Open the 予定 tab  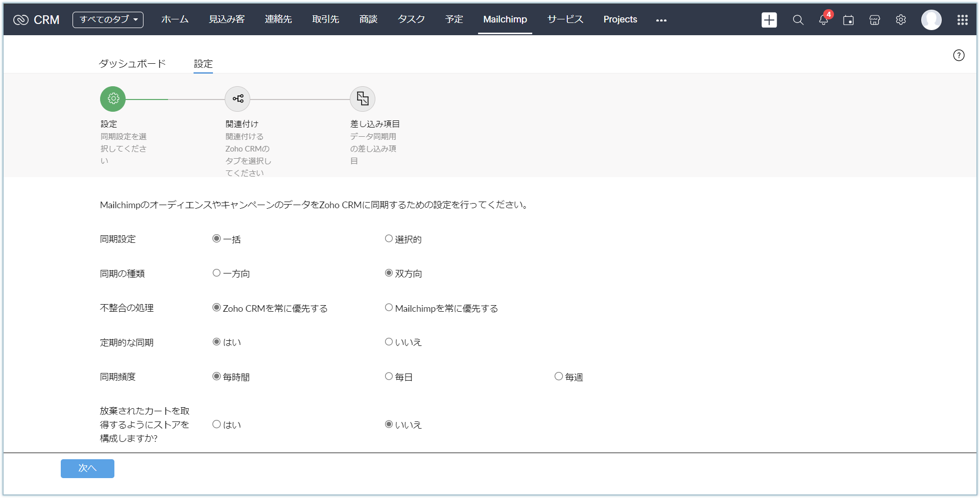pyautogui.click(x=454, y=19)
